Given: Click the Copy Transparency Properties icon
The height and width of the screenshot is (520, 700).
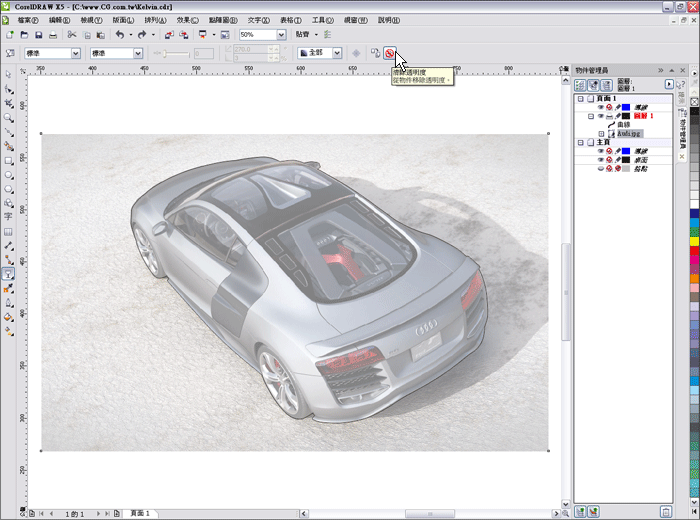Looking at the screenshot, I should [374, 53].
